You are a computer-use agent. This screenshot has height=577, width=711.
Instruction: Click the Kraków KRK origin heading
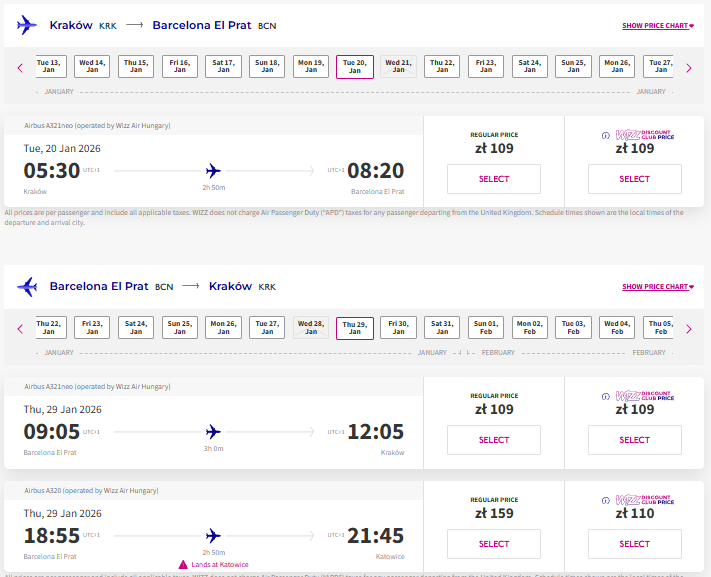coord(83,25)
